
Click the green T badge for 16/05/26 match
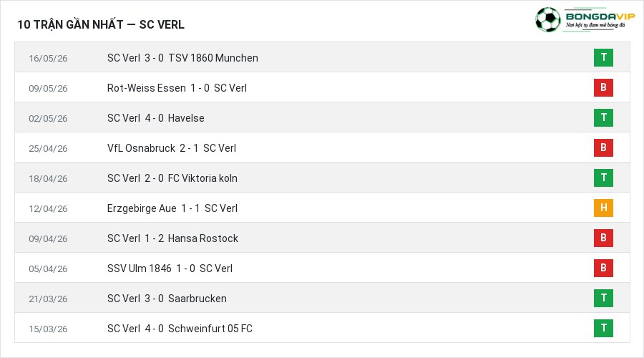point(603,57)
